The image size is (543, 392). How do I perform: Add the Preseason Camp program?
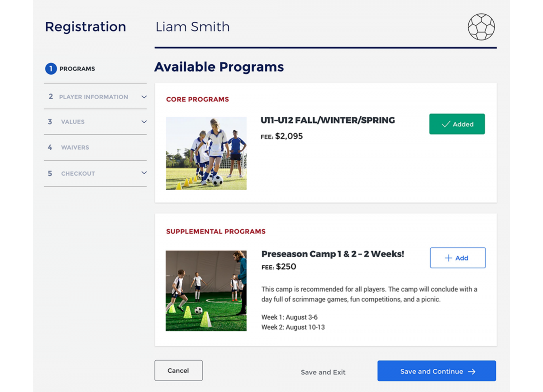tap(457, 258)
